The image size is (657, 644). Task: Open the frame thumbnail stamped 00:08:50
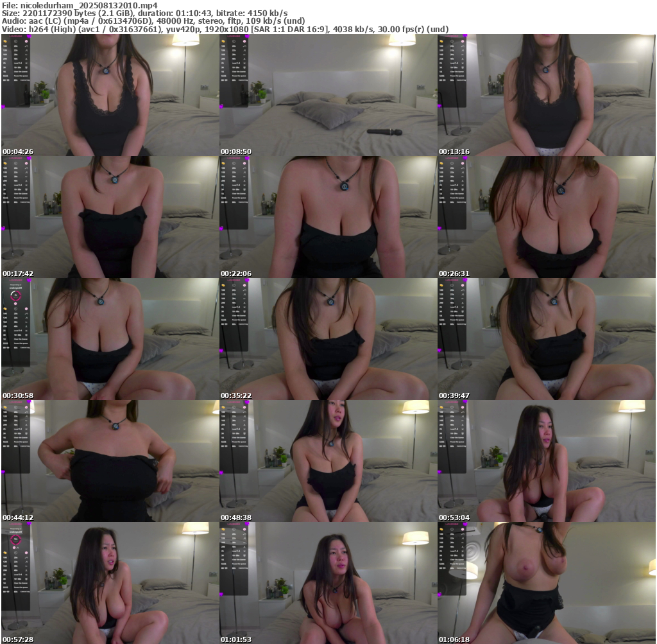coord(328,95)
